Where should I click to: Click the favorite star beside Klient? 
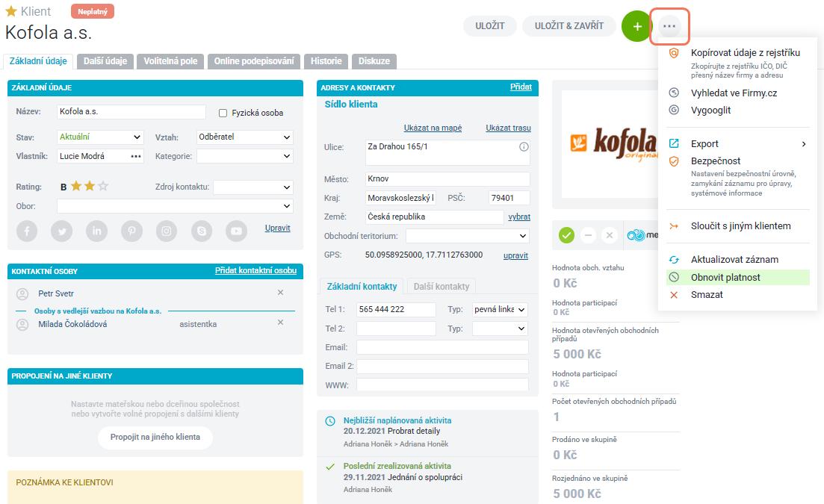[x=11, y=11]
